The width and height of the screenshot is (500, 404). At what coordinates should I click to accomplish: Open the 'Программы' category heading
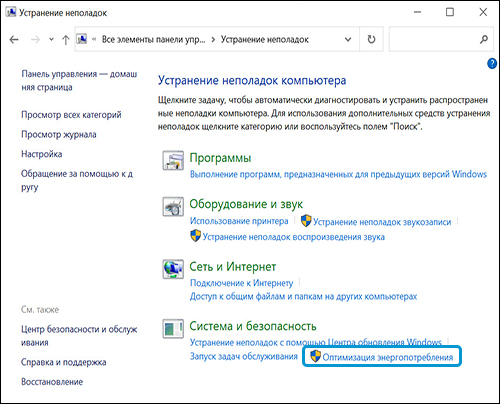click(220, 158)
